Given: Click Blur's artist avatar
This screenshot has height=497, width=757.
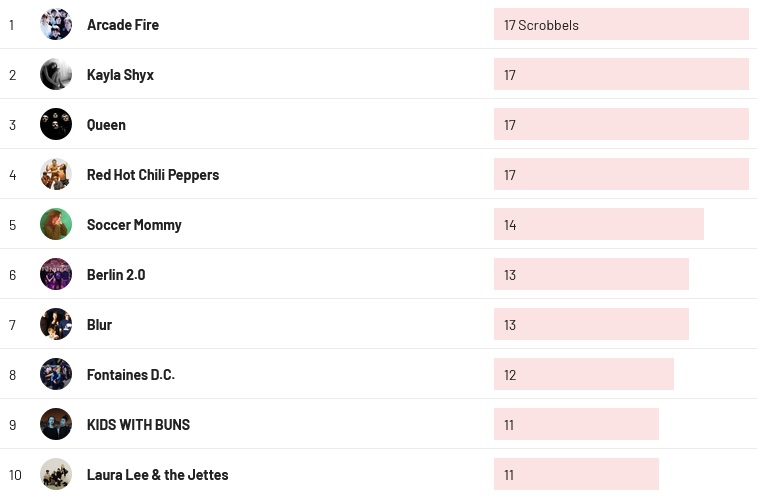Looking at the screenshot, I should 56,324.
